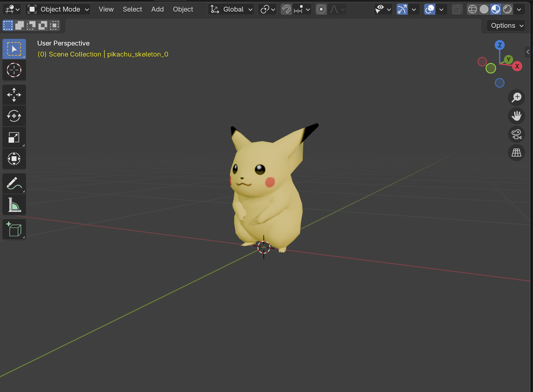Click the negative Z axis gizmo circle
The width and height of the screenshot is (533, 392).
click(500, 83)
